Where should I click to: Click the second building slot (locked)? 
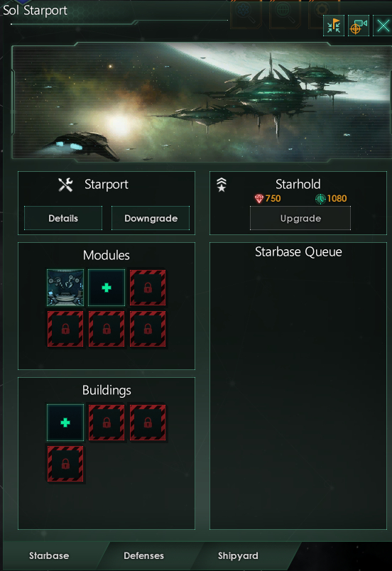(107, 423)
